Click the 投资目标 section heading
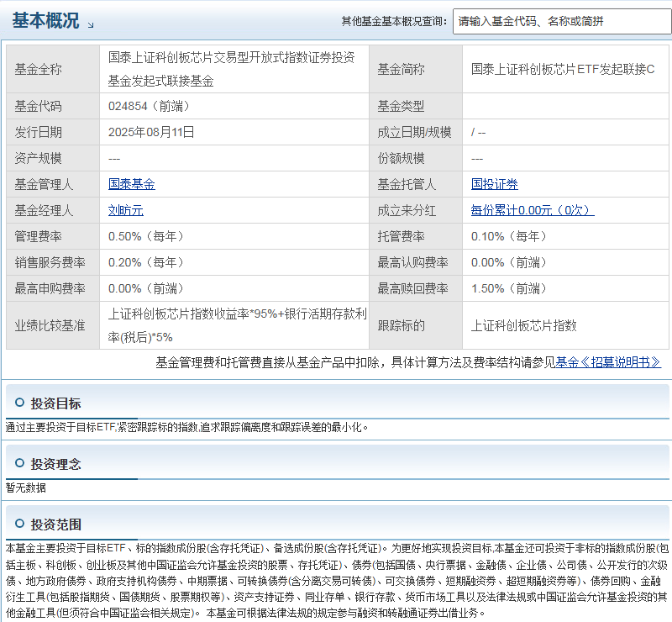The width and height of the screenshot is (672, 622). pyautogui.click(x=55, y=403)
